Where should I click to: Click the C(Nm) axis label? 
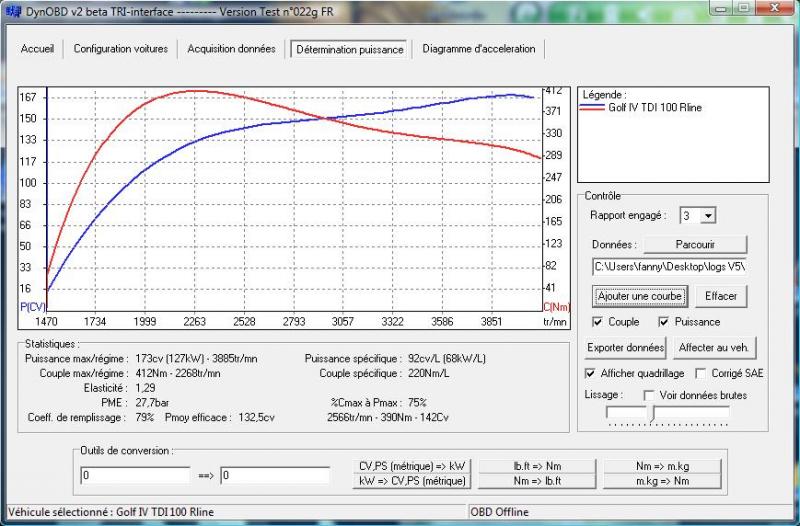pos(556,307)
